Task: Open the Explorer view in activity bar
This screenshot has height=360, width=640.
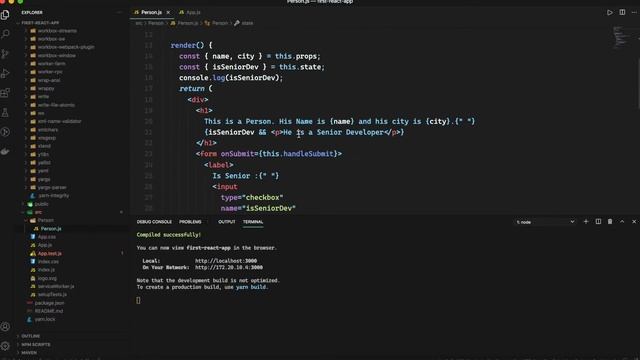Action: pyautogui.click(x=5, y=15)
